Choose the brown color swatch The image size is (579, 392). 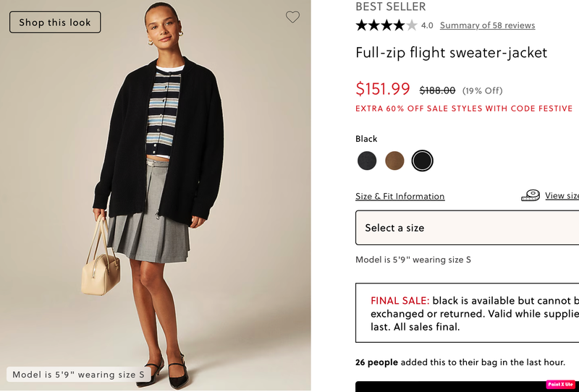394,161
